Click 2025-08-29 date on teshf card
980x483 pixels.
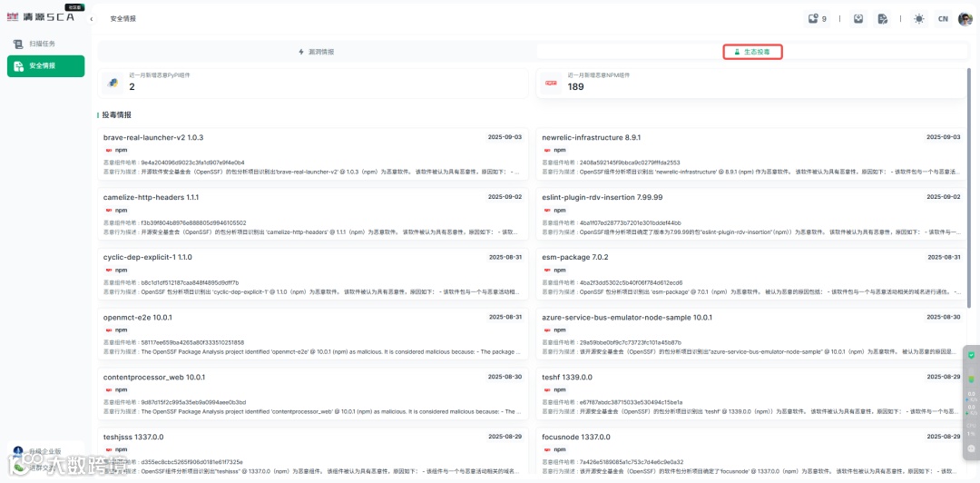[944, 377]
